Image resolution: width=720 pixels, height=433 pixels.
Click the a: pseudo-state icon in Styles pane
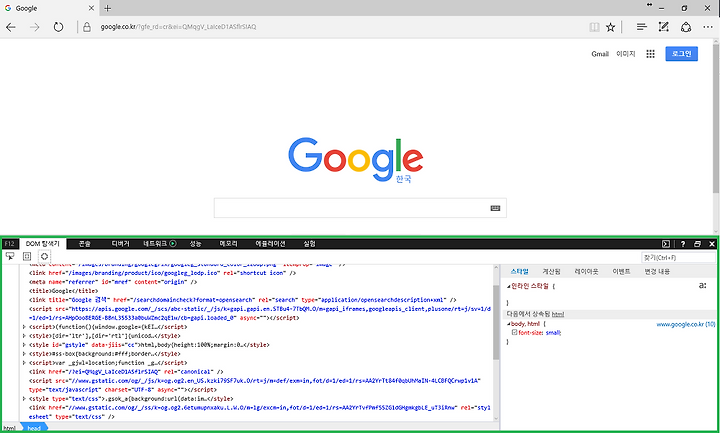pos(703,286)
